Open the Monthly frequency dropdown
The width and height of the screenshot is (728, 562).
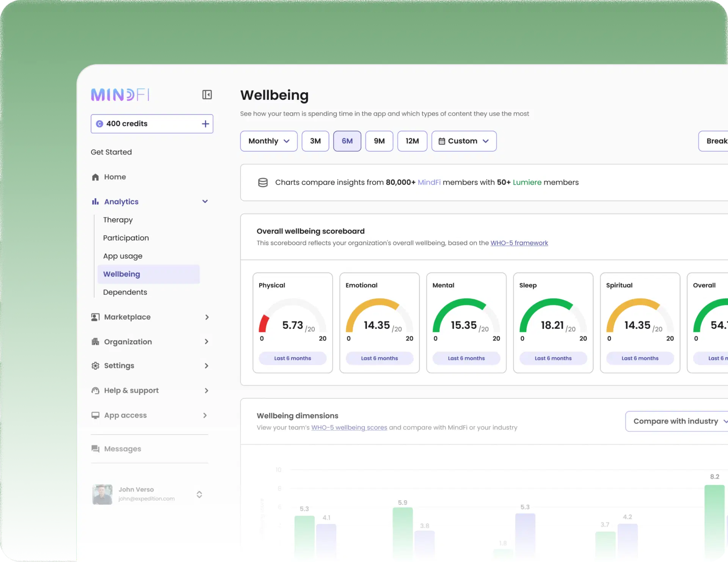[269, 141]
